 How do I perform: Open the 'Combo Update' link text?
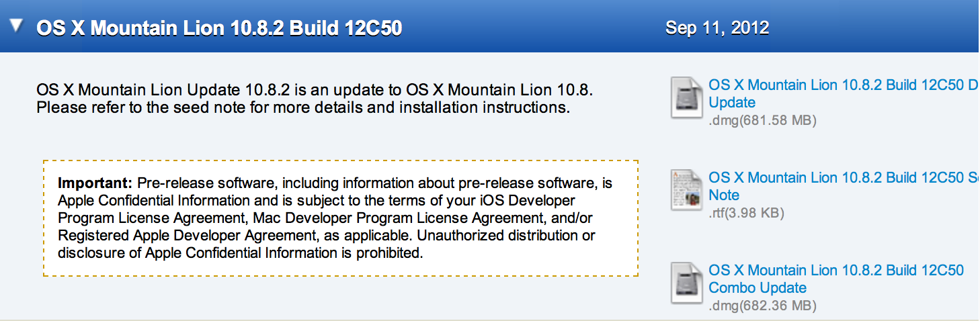[x=758, y=288]
